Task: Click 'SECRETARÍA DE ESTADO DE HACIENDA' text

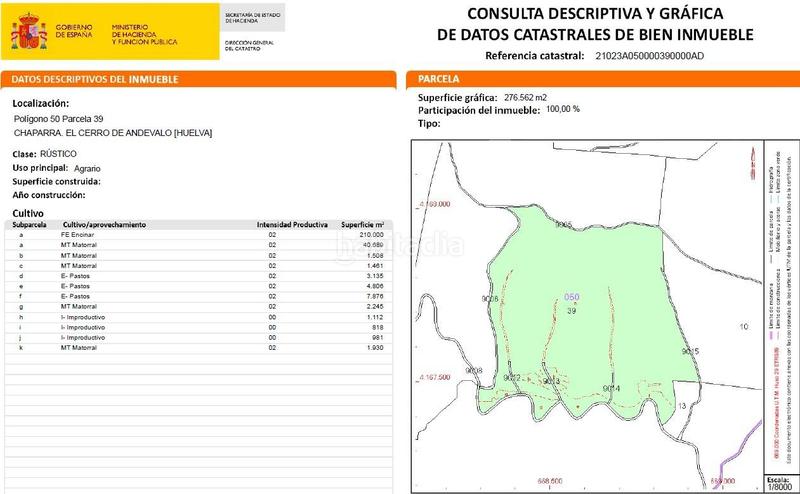Action: coord(253,18)
